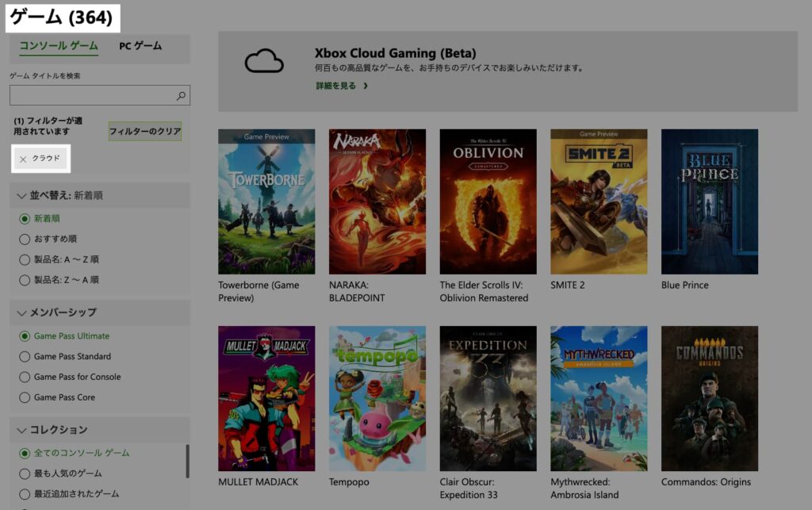Remove the クラウド filter via its X icon
Screen dimensions: 812x510
coord(23,159)
